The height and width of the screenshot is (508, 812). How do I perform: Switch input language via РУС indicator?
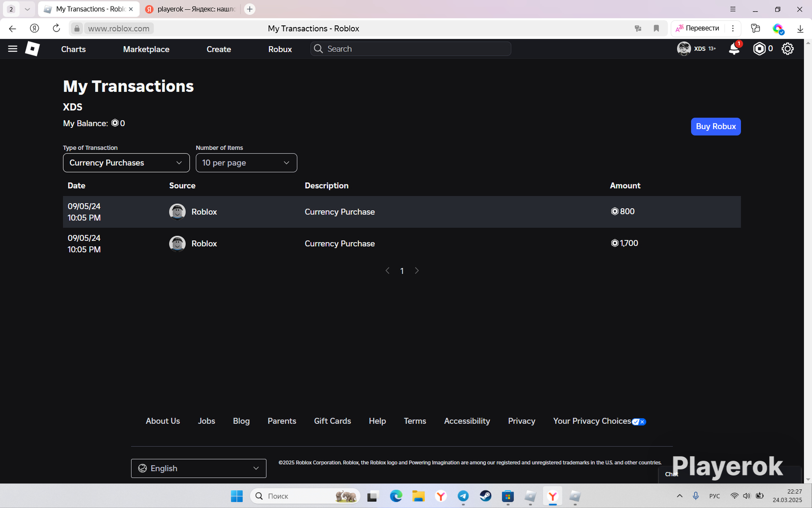(715, 496)
